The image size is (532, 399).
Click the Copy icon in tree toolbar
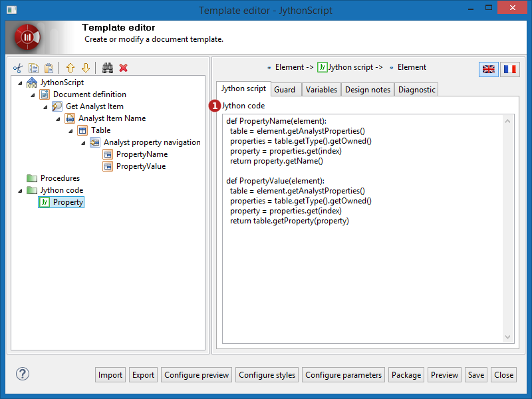click(x=33, y=68)
